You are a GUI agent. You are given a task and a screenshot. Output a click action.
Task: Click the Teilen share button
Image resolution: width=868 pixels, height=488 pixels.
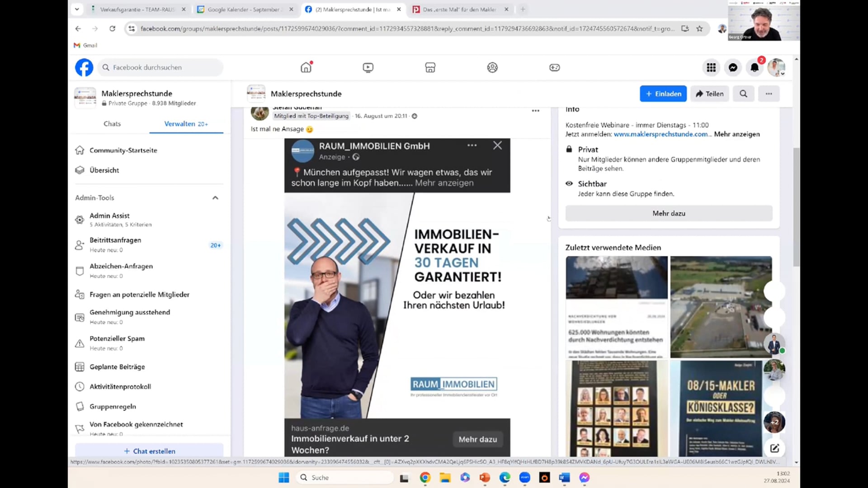click(x=709, y=94)
